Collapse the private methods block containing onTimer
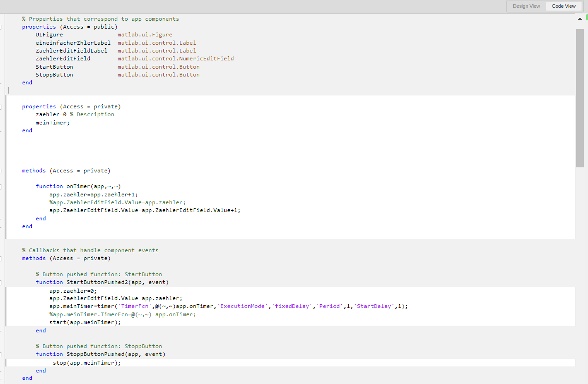Viewport: 588px width, 384px height. (1, 171)
